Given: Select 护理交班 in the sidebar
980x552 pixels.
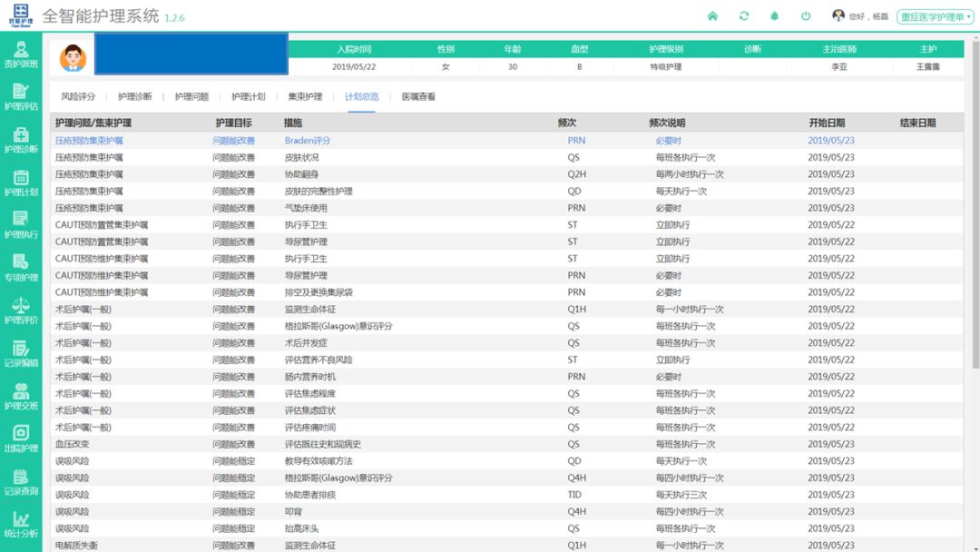Looking at the screenshot, I should 21,396.
